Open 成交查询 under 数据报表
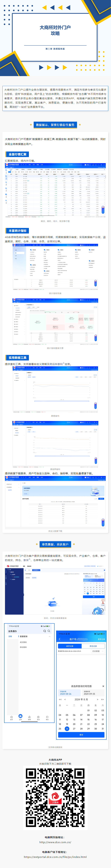The width and height of the screenshot is (111, 868). click(23, 642)
